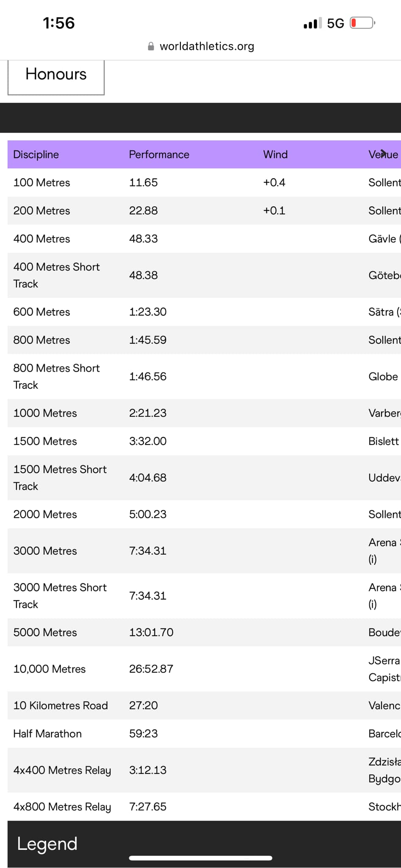Image resolution: width=401 pixels, height=868 pixels.
Task: Select the Half Marathon row
Action: point(204,733)
